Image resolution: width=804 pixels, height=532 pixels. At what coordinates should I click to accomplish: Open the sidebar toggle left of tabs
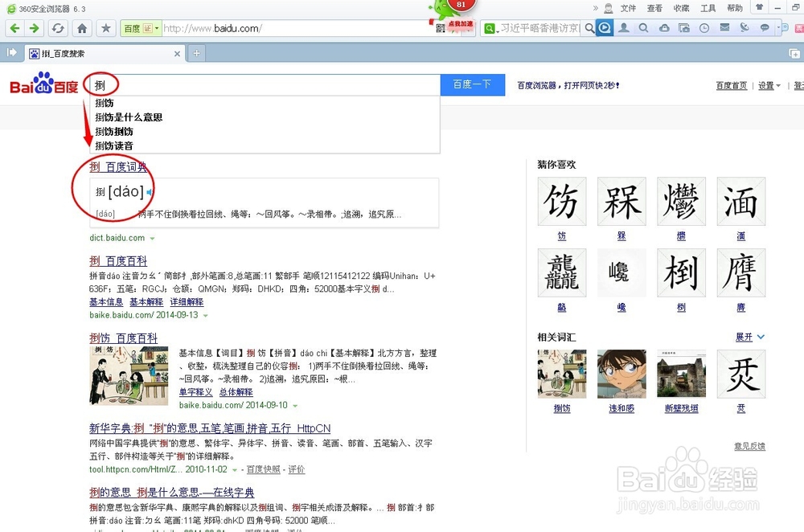(x=11, y=52)
